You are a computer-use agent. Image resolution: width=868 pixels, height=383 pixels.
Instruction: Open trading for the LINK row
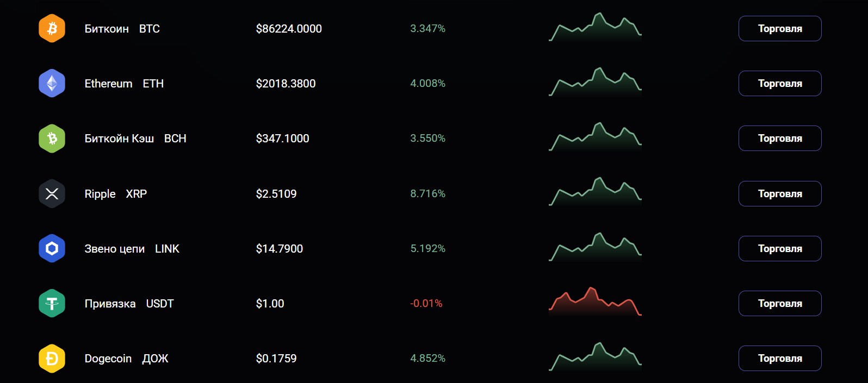point(780,248)
